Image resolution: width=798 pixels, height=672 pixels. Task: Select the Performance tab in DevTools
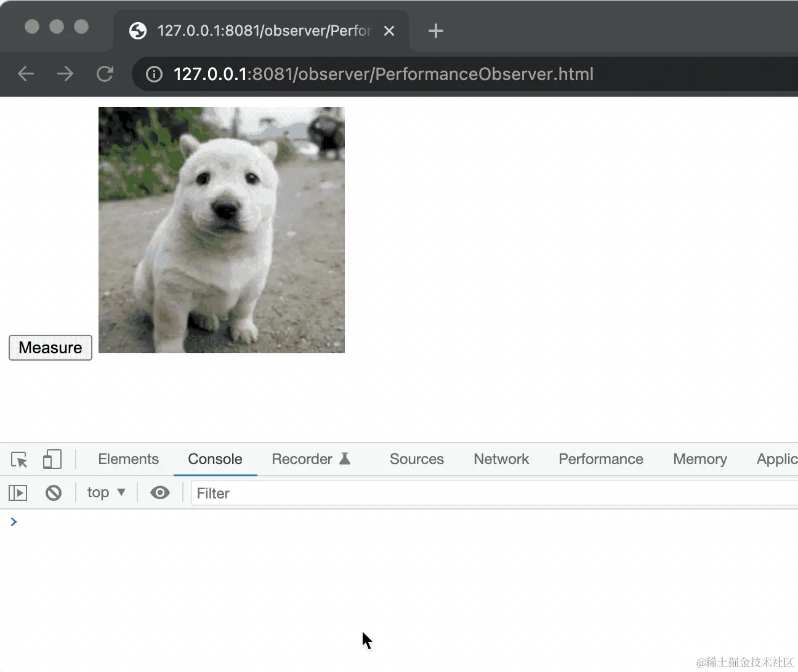(600, 459)
